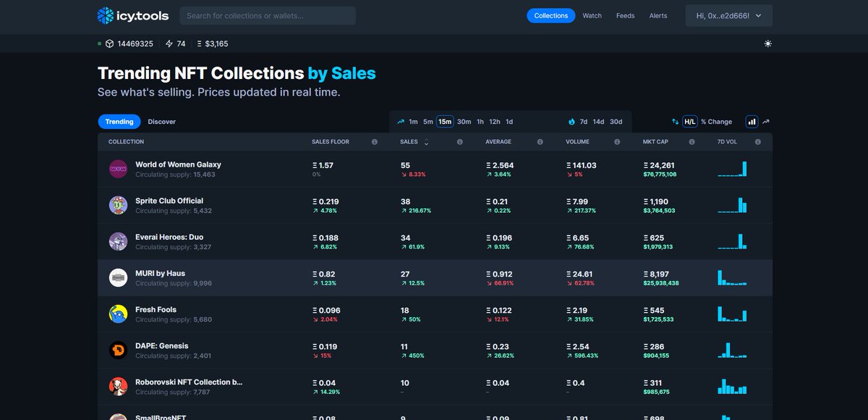Click Roborovski NFT Collection avatar
The height and width of the screenshot is (420, 868).
tap(118, 387)
